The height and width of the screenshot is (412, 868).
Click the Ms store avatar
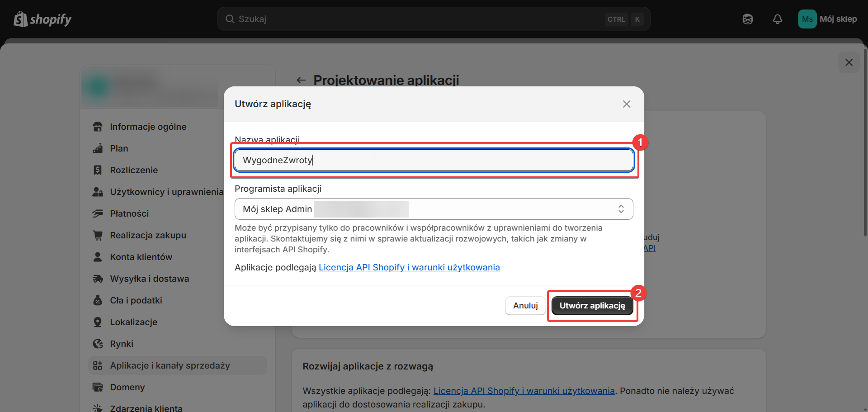tap(807, 19)
